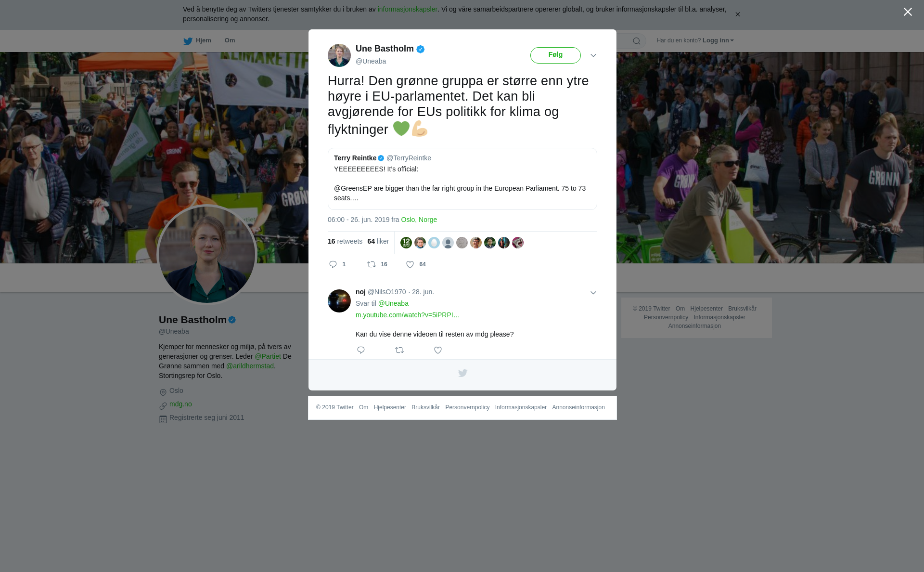Click the retweet icon with count 16
Viewport: 924px width, 572px height.
(x=372, y=264)
